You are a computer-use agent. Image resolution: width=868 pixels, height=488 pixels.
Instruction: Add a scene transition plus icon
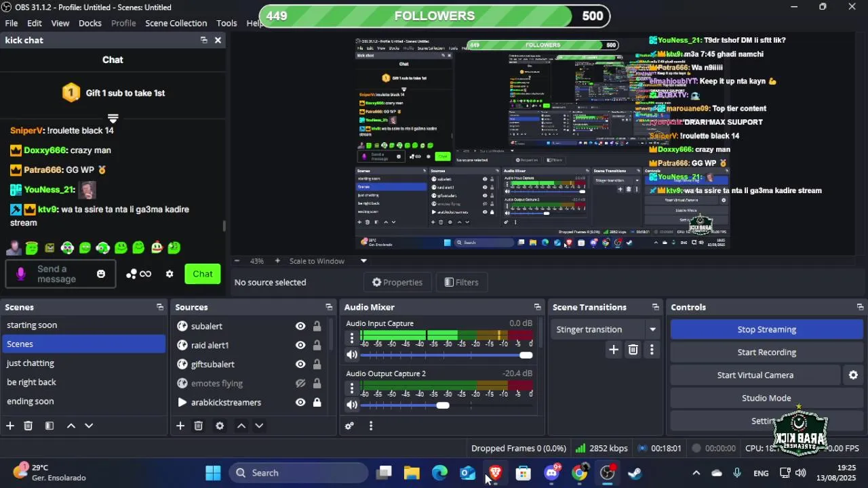[614, 350]
